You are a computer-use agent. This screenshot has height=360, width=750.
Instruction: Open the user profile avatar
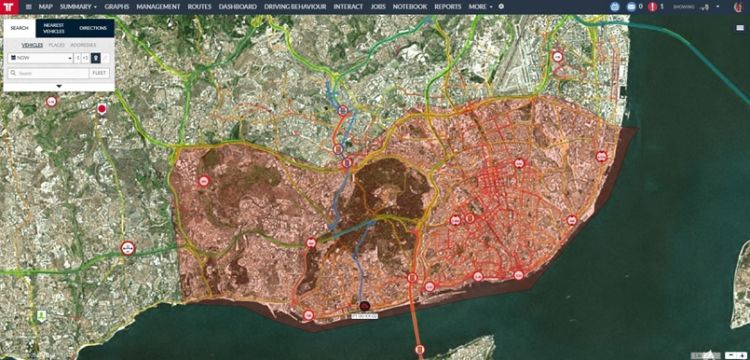tap(737, 7)
